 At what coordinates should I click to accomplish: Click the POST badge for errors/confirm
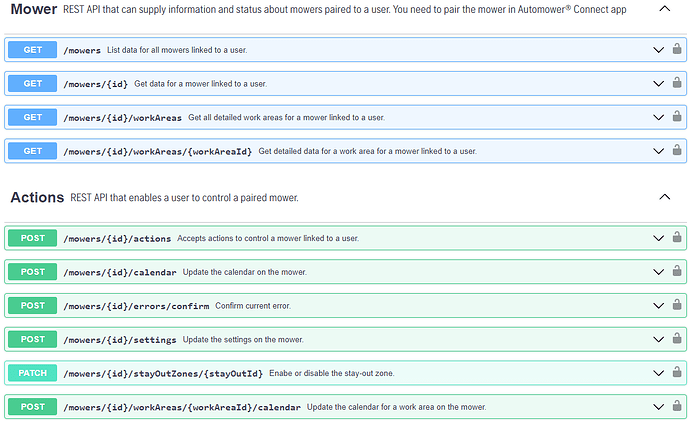click(32, 305)
